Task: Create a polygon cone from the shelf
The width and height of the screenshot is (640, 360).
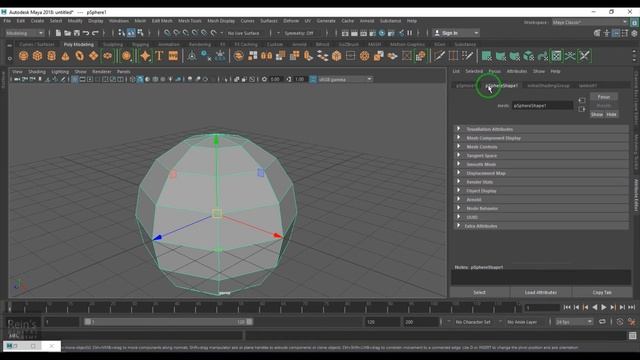Action: [65, 56]
